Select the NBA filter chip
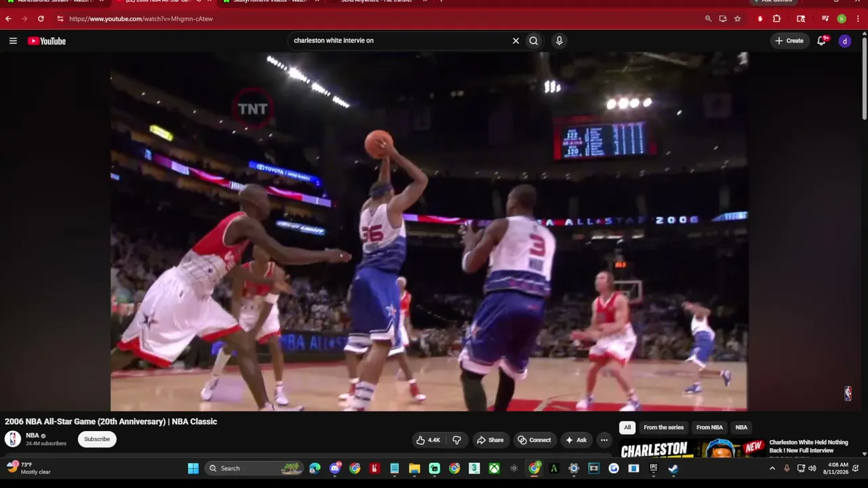 pyautogui.click(x=741, y=428)
